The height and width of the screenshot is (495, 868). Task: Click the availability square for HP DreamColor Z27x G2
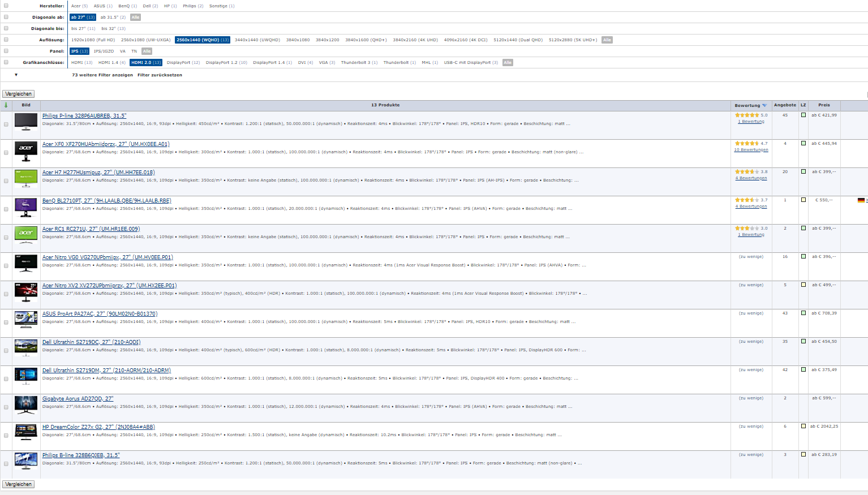(803, 426)
